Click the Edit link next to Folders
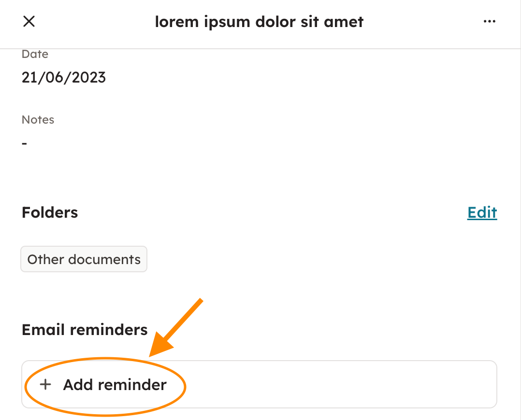 [x=482, y=212]
